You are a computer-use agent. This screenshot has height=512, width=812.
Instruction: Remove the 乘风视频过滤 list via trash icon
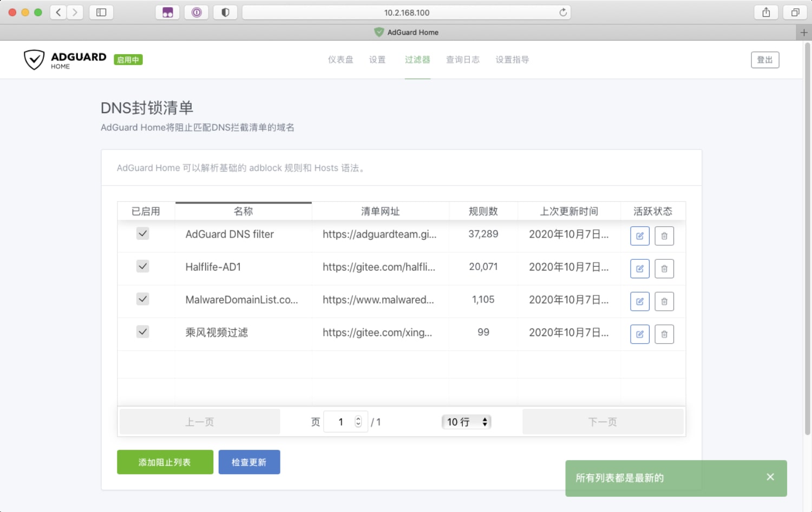point(664,334)
